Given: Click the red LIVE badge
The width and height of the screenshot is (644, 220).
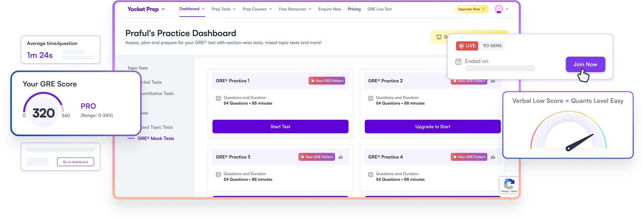Looking at the screenshot, I should point(467,46).
